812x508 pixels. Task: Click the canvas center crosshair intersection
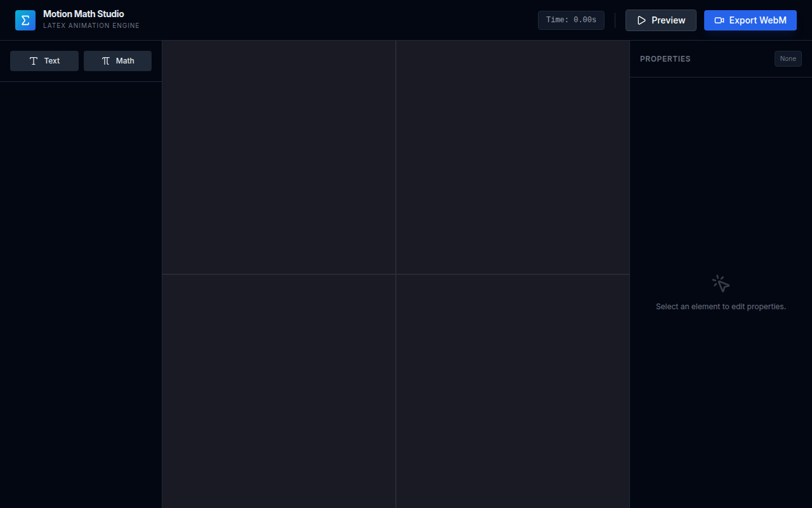point(396,274)
